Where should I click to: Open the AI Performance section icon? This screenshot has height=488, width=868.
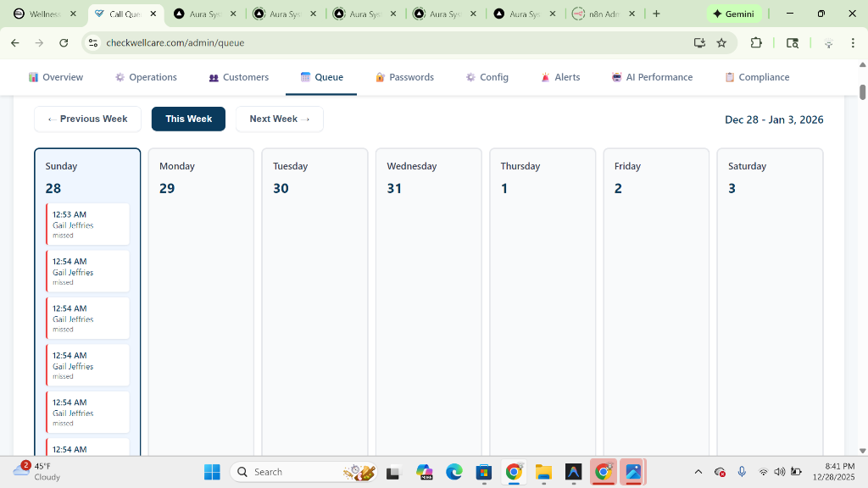click(615, 77)
